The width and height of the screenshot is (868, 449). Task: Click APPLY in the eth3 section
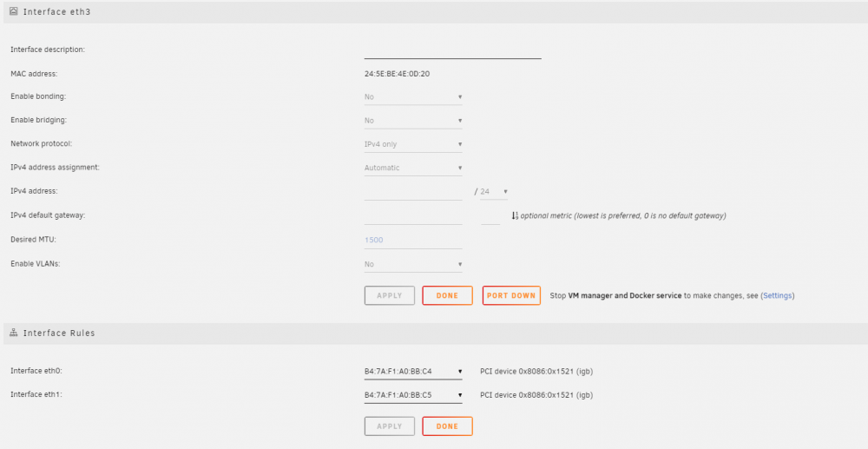[389, 295]
